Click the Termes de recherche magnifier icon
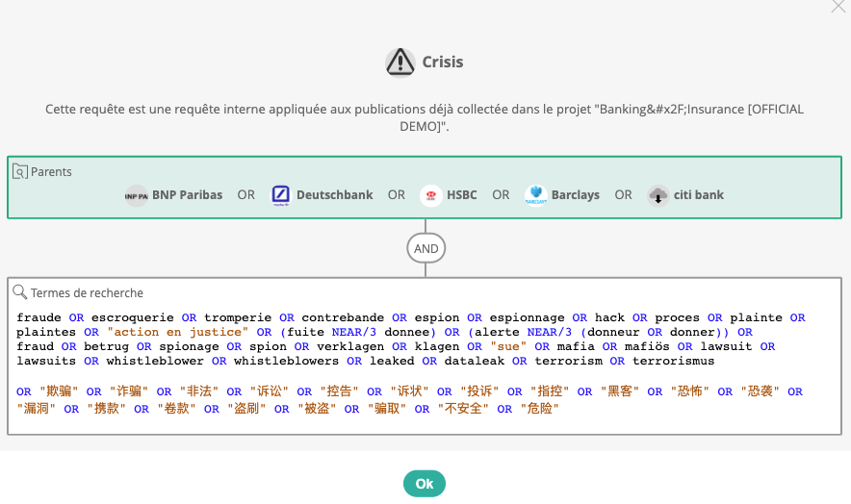Viewport: 851px width, 504px height. click(x=20, y=292)
